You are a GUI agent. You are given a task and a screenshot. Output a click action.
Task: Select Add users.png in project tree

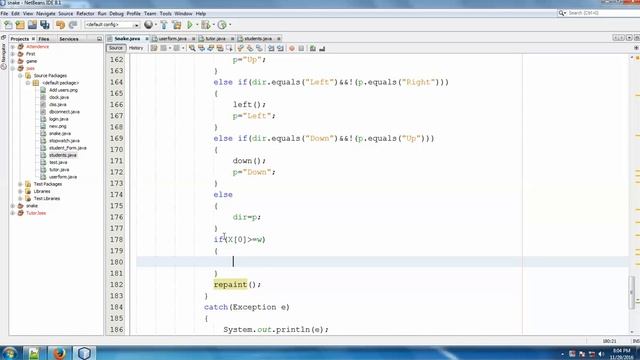(x=63, y=90)
